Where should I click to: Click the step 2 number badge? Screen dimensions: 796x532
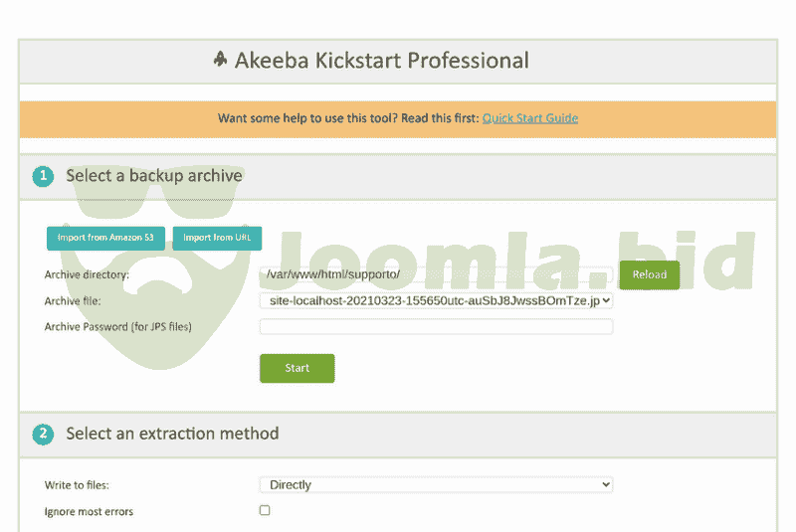click(43, 435)
